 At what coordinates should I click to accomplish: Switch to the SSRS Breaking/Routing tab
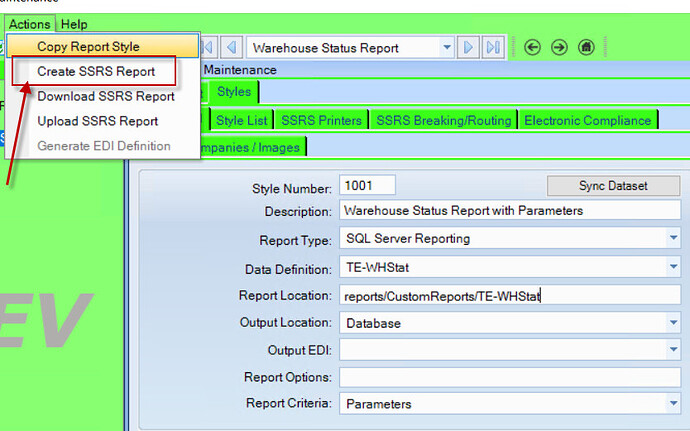(x=444, y=120)
